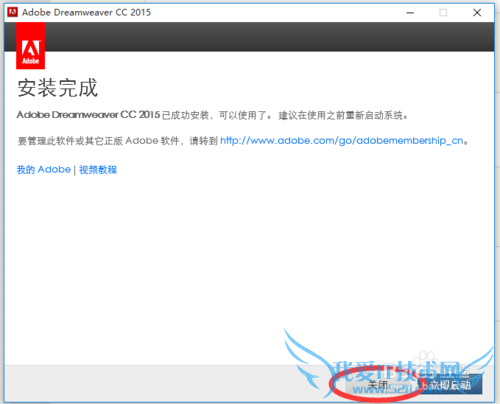Click the 'Adobe Dreamweaver CC 2015' window title
The height and width of the screenshot is (404, 500).
(x=86, y=12)
